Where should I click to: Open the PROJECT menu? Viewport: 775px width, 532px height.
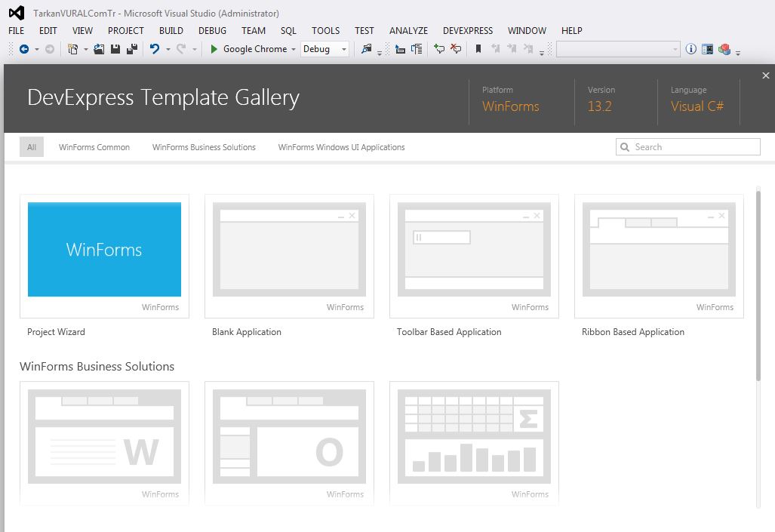126,31
